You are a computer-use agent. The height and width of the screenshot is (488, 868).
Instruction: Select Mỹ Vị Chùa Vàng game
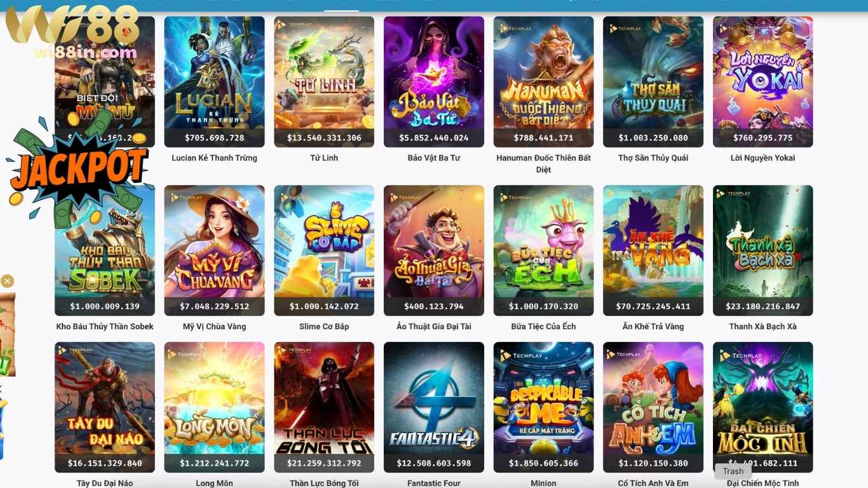(214, 250)
